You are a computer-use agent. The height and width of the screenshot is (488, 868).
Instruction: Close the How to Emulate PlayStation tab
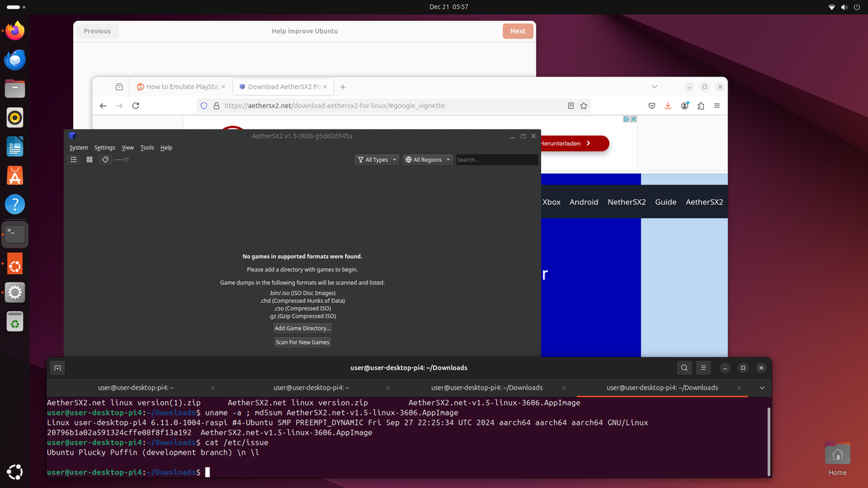[x=223, y=87]
